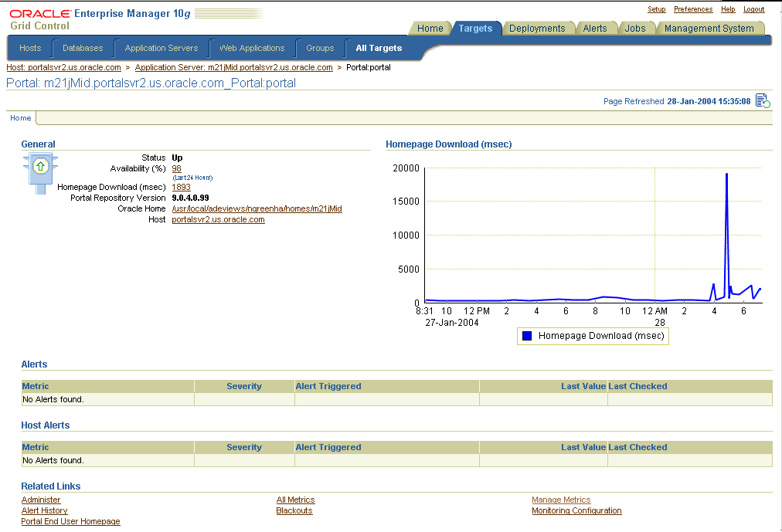Open the Help link

click(x=728, y=9)
